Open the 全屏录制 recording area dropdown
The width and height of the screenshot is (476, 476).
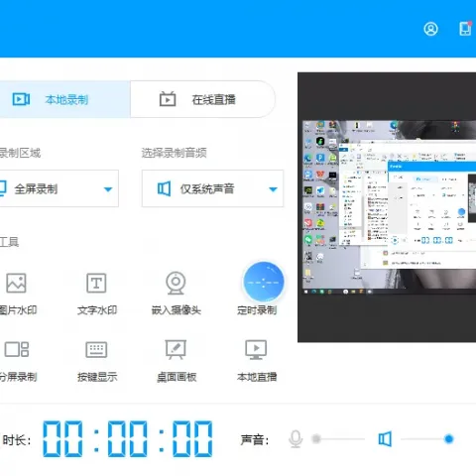[59, 188]
